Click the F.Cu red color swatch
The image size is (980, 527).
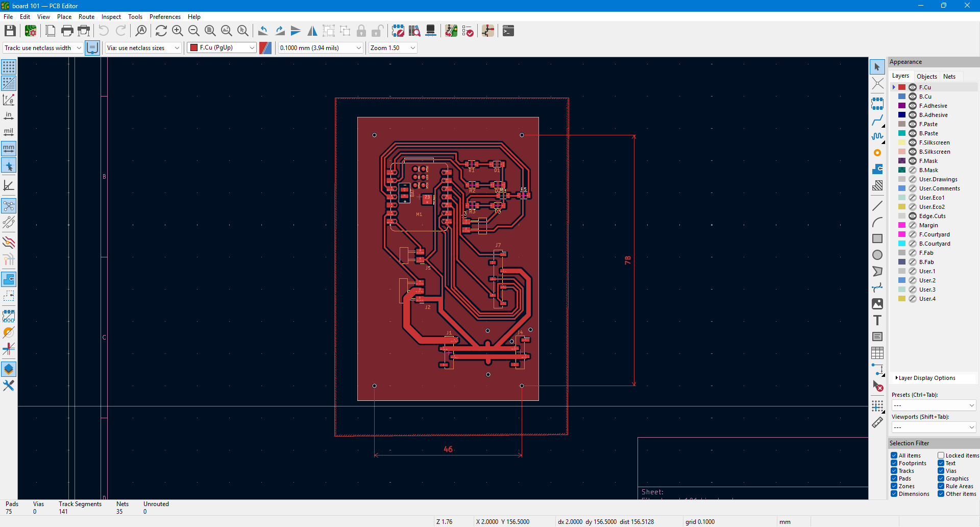pos(902,87)
